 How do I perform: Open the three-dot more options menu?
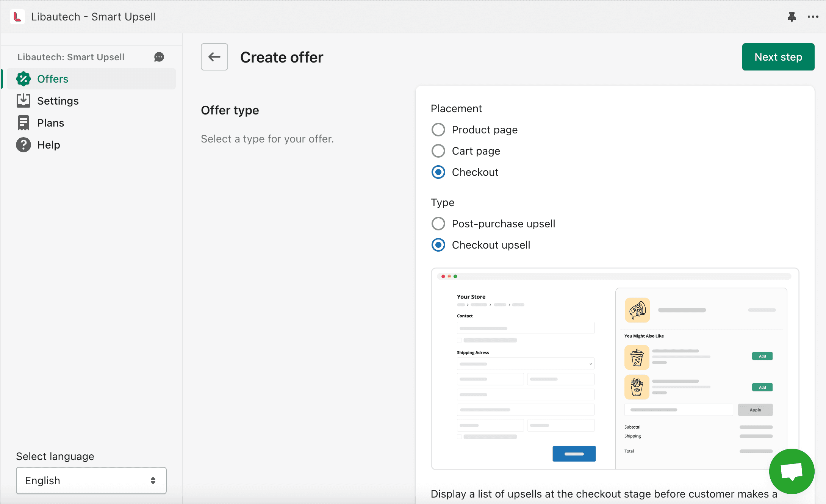[x=813, y=17]
